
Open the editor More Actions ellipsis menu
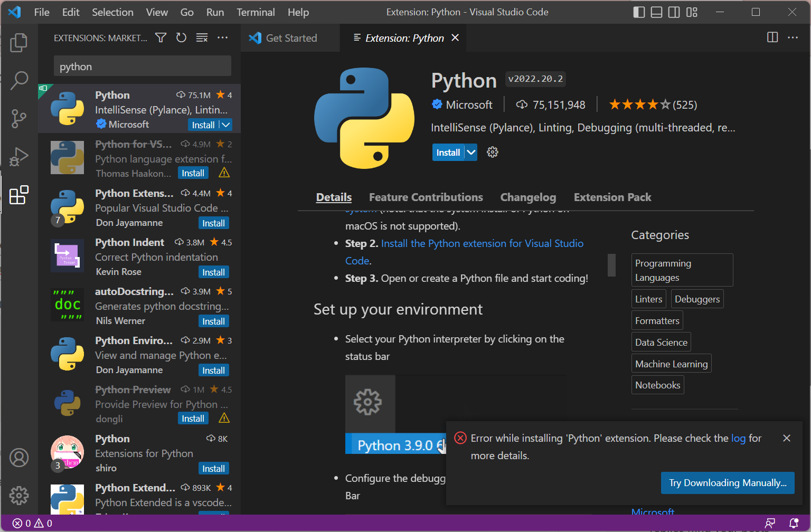click(793, 37)
